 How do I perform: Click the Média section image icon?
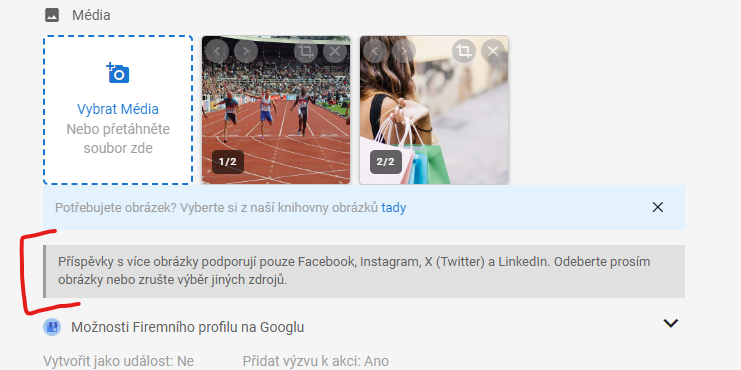[52, 16]
